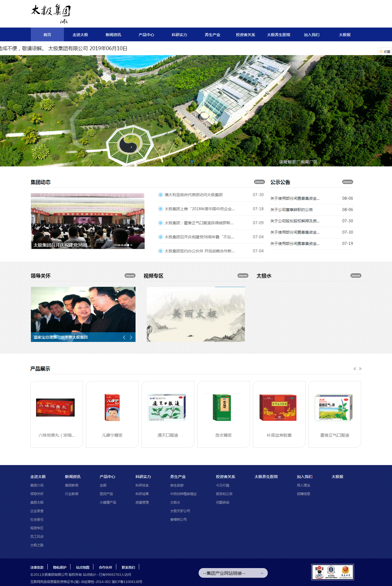Screen dimensions: 392x586
Task: Click the police registration badge in footer
Action: click(319, 572)
